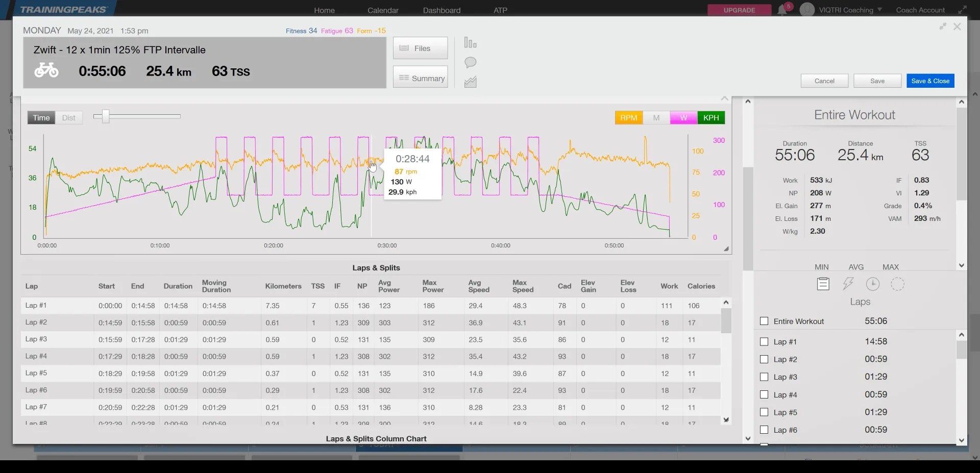Image resolution: width=980 pixels, height=473 pixels.
Task: Click the Avg Power column header
Action: (x=388, y=286)
